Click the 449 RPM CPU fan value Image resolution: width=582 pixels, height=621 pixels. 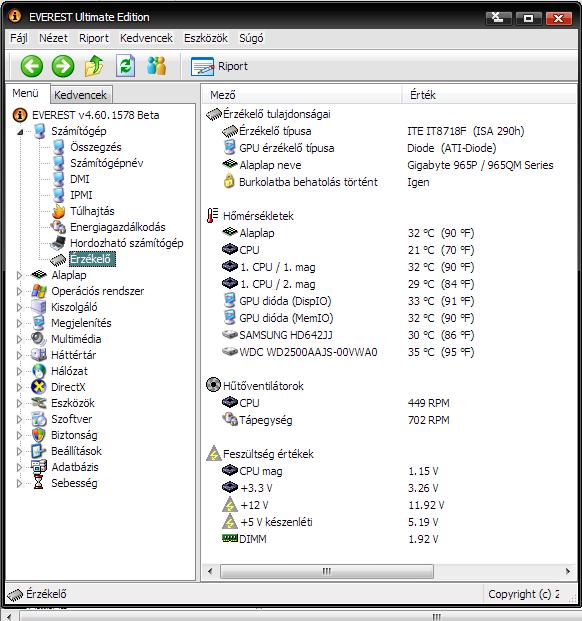click(x=429, y=403)
